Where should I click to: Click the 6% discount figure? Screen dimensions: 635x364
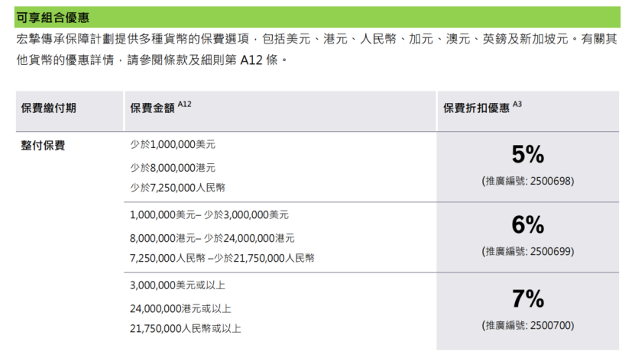[527, 225]
